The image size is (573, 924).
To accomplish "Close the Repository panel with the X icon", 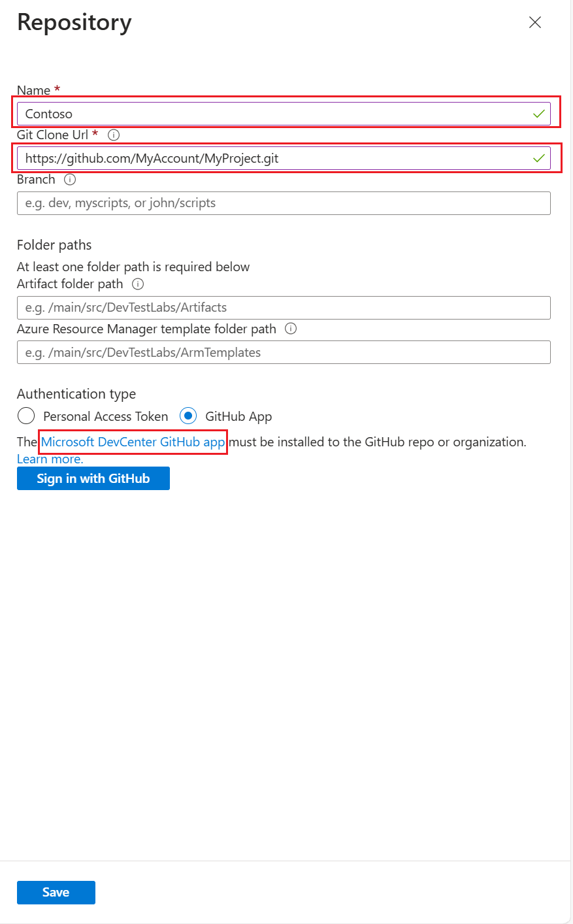I will 534,22.
